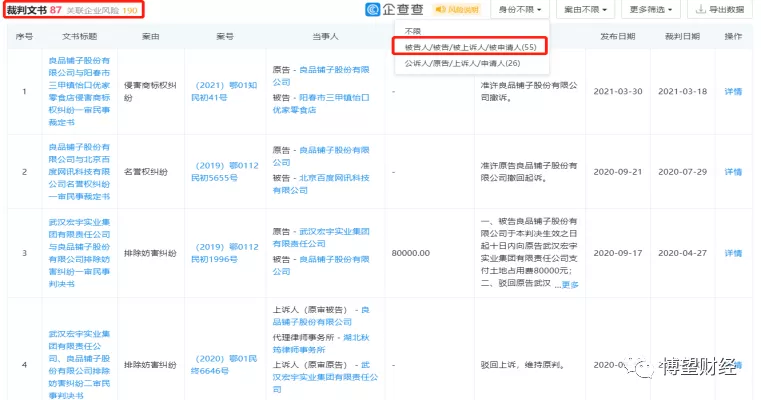Expand 更多 in row 3 judgment result

(570, 285)
